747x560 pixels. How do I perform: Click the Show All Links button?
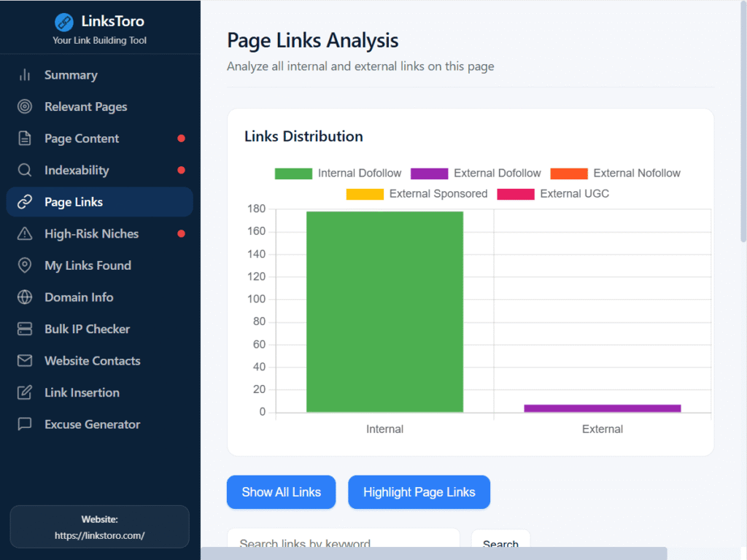(x=281, y=492)
